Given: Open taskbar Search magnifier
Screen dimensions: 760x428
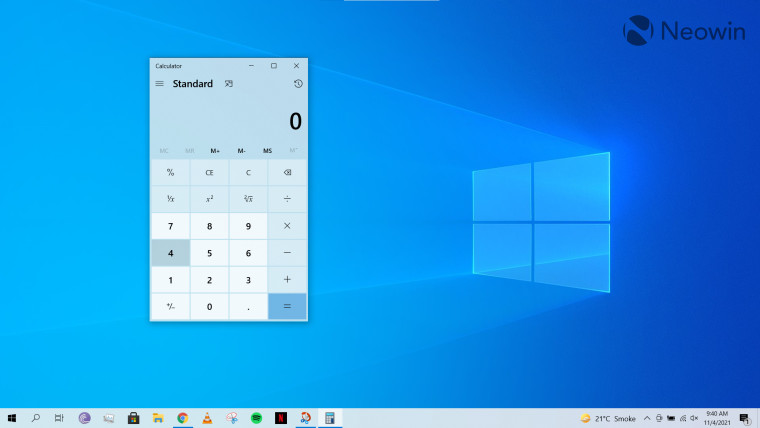Looking at the screenshot, I should coord(35,418).
